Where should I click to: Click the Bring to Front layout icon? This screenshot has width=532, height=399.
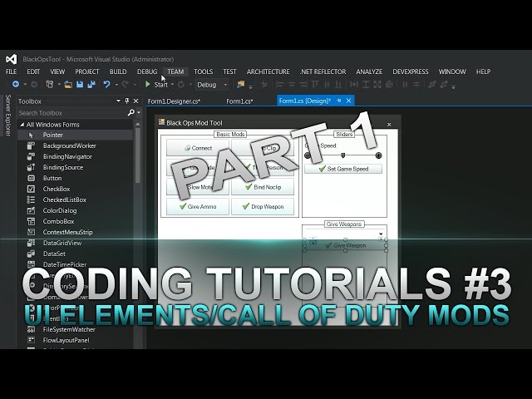point(431,85)
